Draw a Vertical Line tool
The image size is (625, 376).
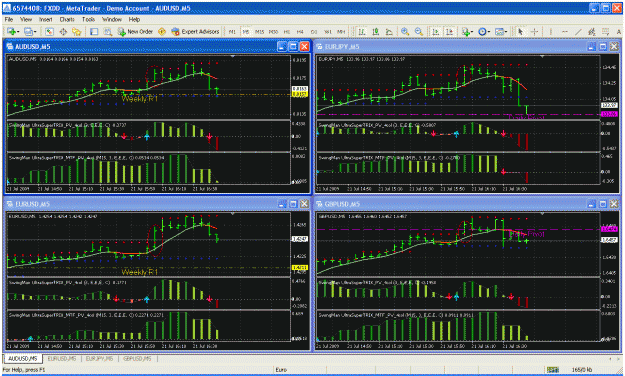pyautogui.click(x=551, y=31)
